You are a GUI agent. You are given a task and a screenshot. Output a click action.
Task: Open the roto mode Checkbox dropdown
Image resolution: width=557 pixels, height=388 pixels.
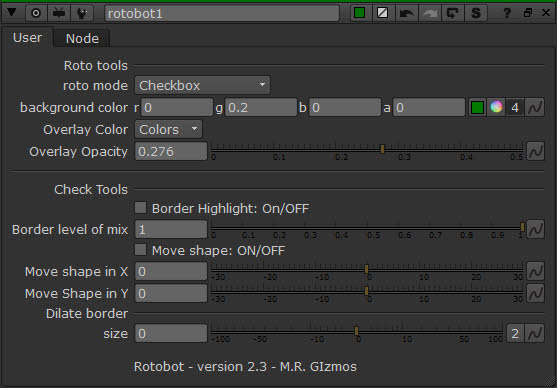[x=202, y=85]
